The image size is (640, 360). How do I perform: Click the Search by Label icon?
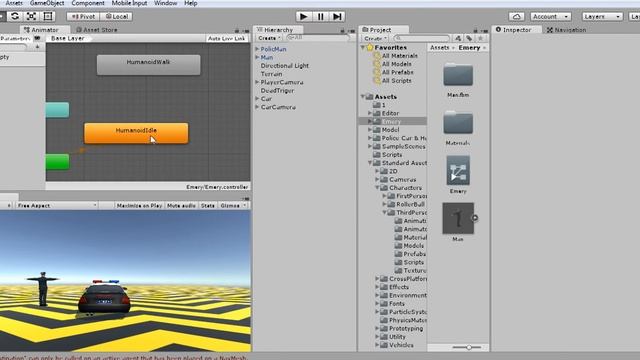(x=469, y=38)
